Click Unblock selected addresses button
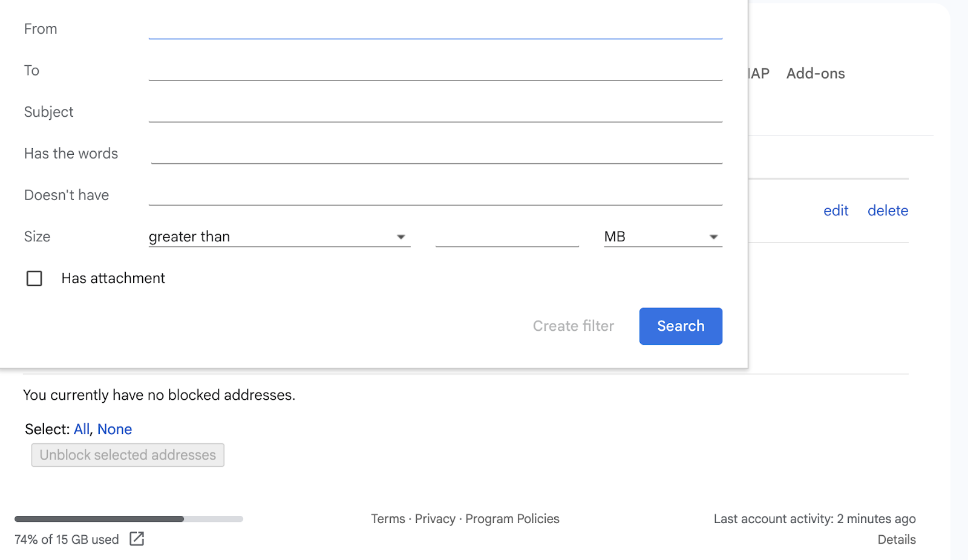Screen dimensions: 968x560 [x=128, y=455]
